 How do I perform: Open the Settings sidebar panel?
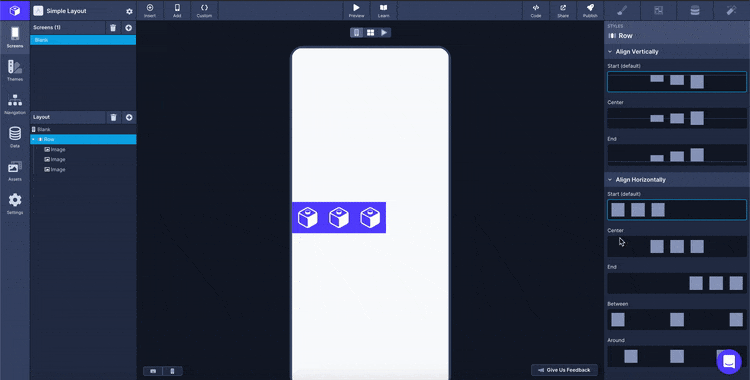(15, 204)
